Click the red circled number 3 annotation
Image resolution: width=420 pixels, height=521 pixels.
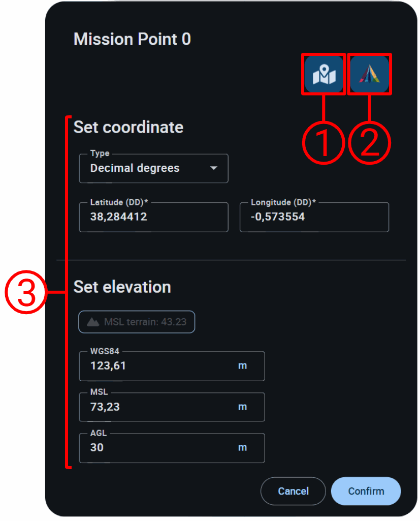pos(25,293)
